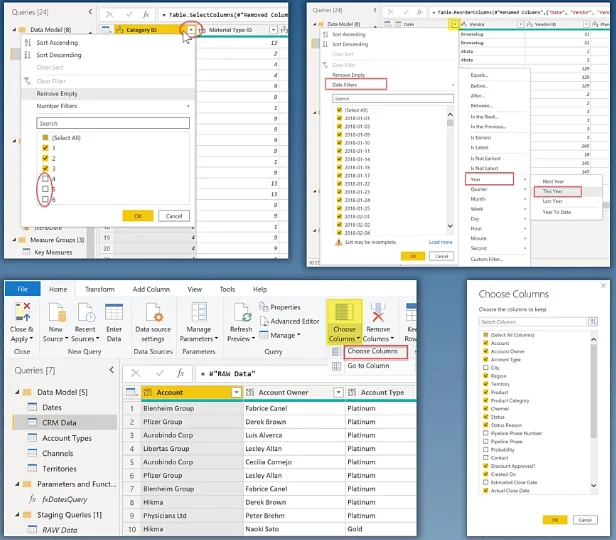Open query Properties from the ribbon
The height and width of the screenshot is (540, 616).
coord(280,307)
